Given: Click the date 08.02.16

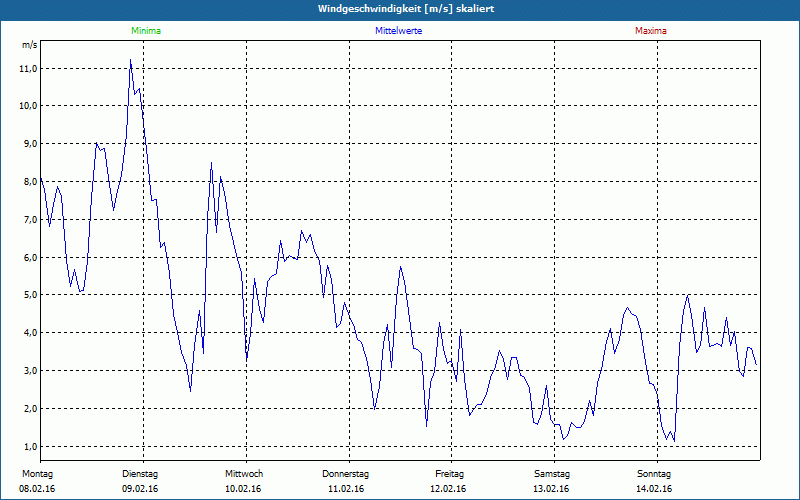Looking at the screenshot, I should coord(37,489).
